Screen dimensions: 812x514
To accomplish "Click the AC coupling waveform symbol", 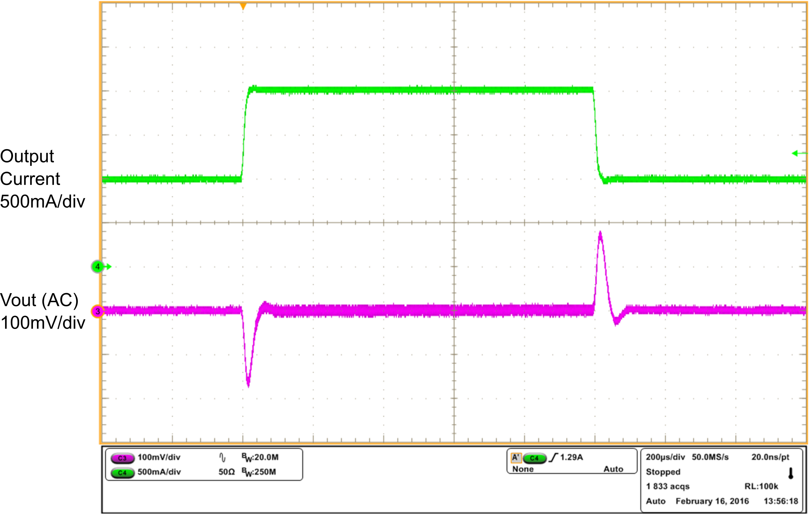I will (x=222, y=457).
